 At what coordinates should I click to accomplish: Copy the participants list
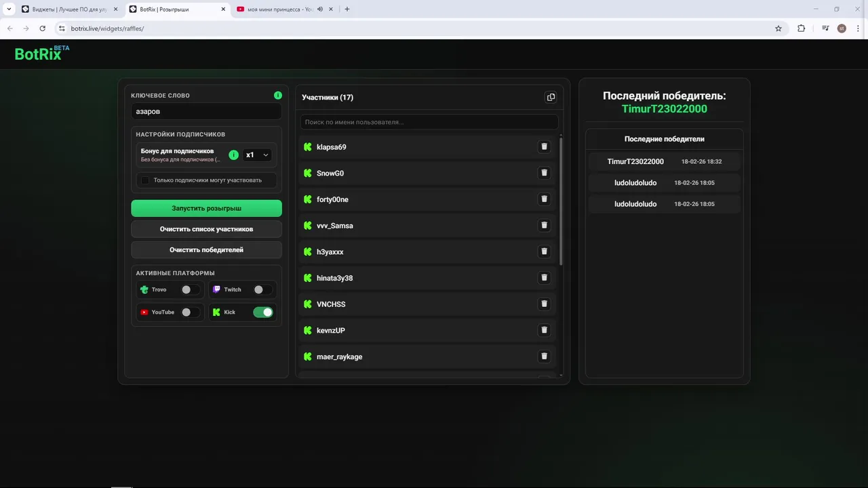tap(551, 97)
